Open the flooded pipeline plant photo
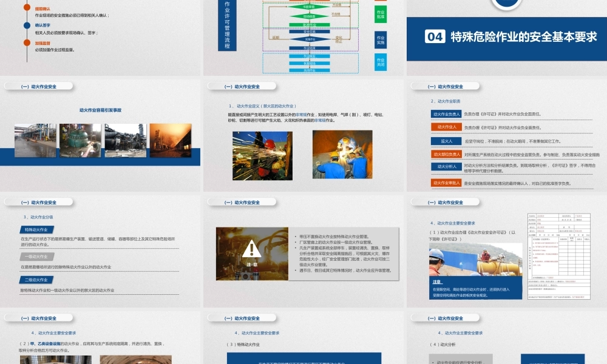Screen dimensions: 607x364 (35, 140)
